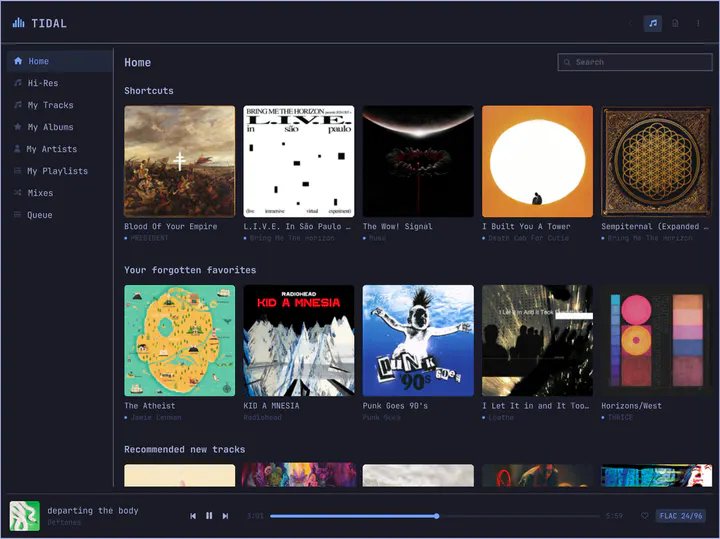Click the 'Recommended new tracks' heading
This screenshot has width=720, height=539.
(185, 449)
